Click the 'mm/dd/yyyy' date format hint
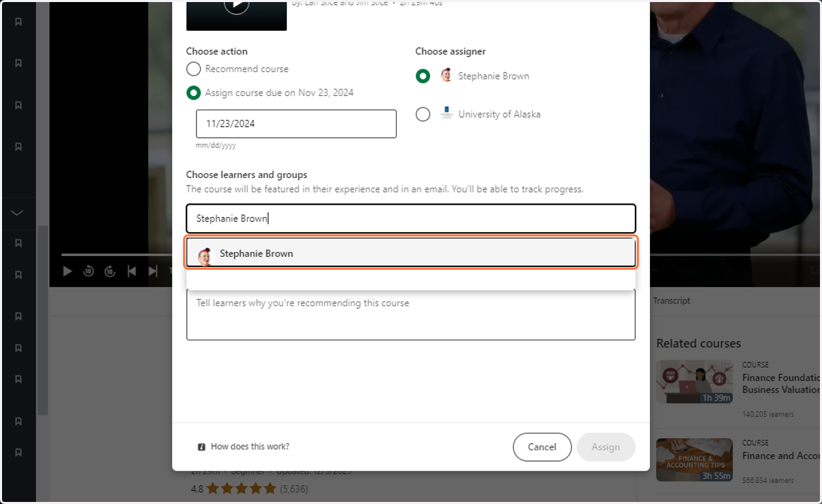Image resolution: width=822 pixels, height=504 pixels. pos(216,145)
